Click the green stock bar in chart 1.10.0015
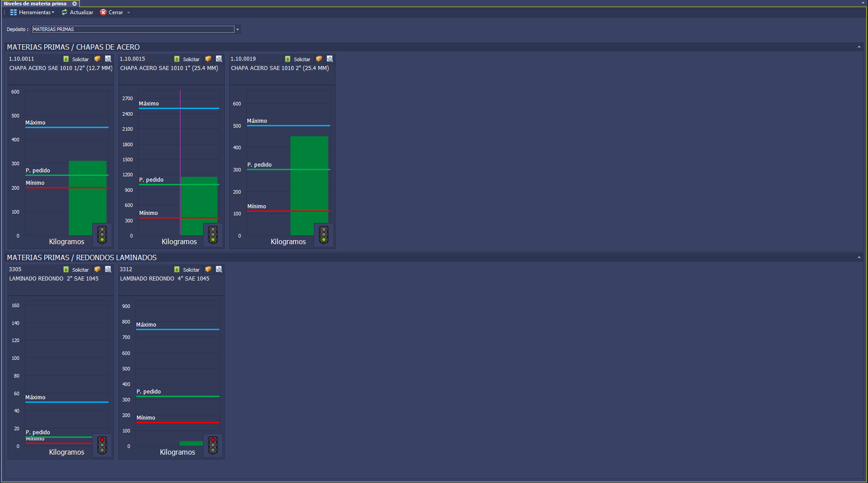Screen dimensions: 868x483 tap(199, 206)
